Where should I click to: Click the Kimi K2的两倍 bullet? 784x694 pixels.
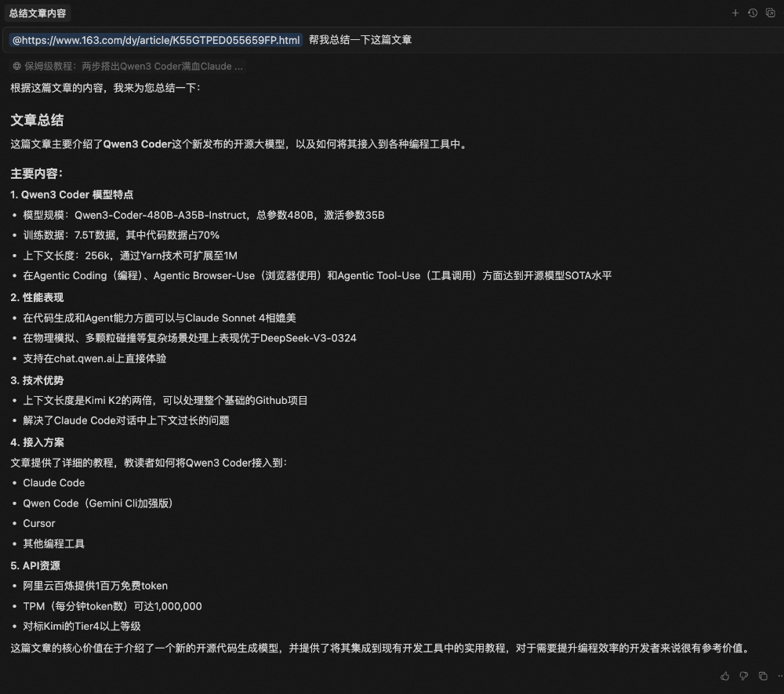click(165, 401)
